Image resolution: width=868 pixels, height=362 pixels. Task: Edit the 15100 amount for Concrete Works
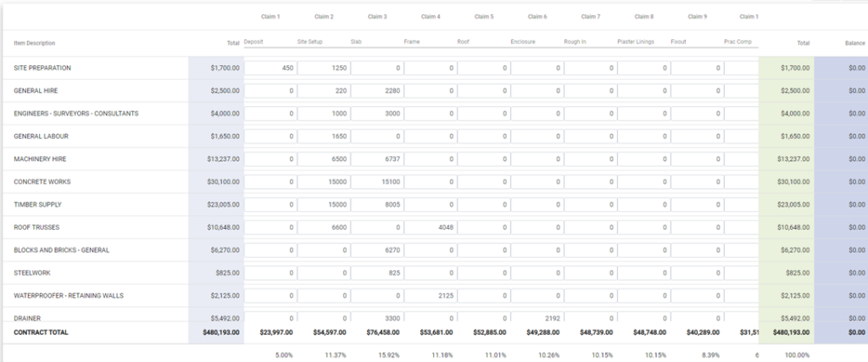coord(376,182)
